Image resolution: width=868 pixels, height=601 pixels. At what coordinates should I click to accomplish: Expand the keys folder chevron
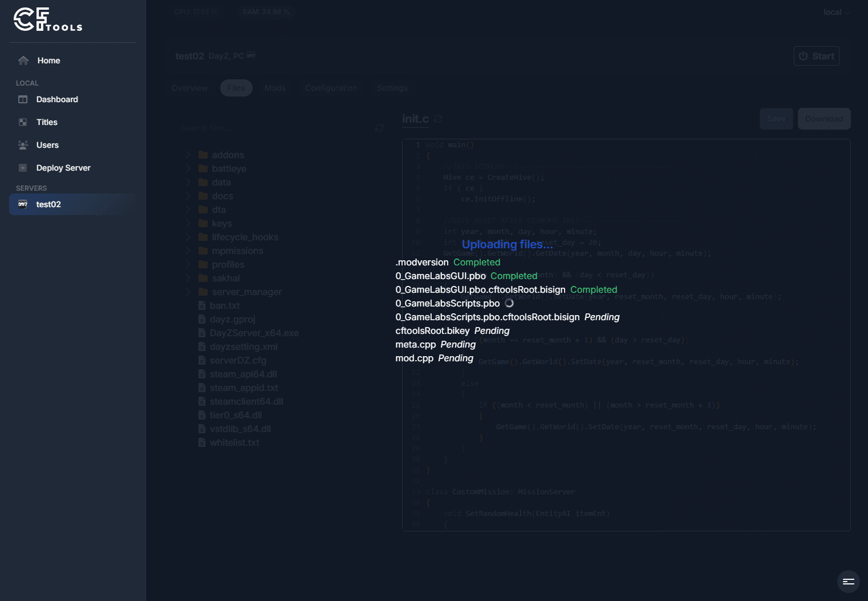tap(188, 223)
